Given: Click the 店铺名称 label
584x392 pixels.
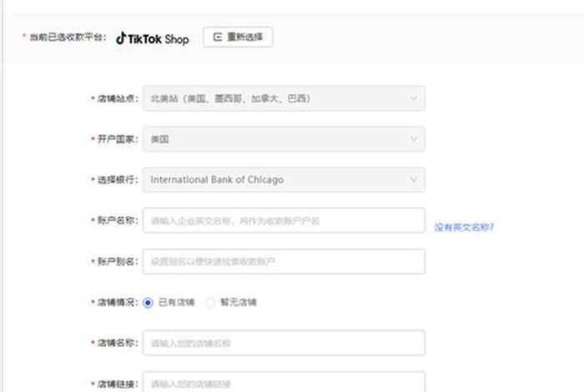Looking at the screenshot, I should point(118,343).
